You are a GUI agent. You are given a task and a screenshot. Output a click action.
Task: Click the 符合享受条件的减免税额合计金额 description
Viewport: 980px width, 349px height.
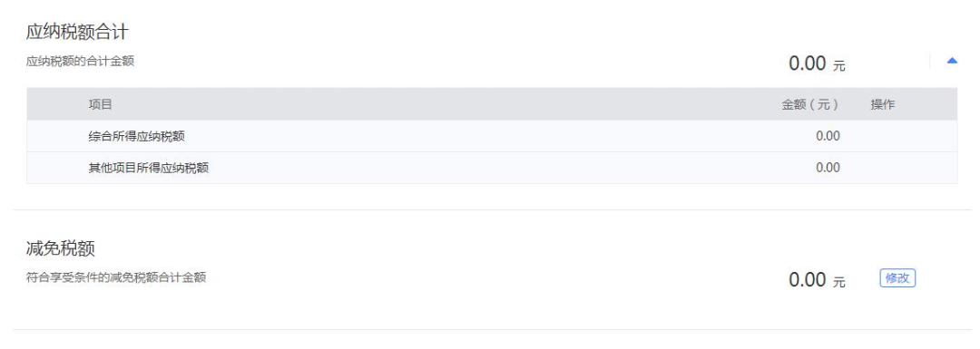(x=116, y=277)
